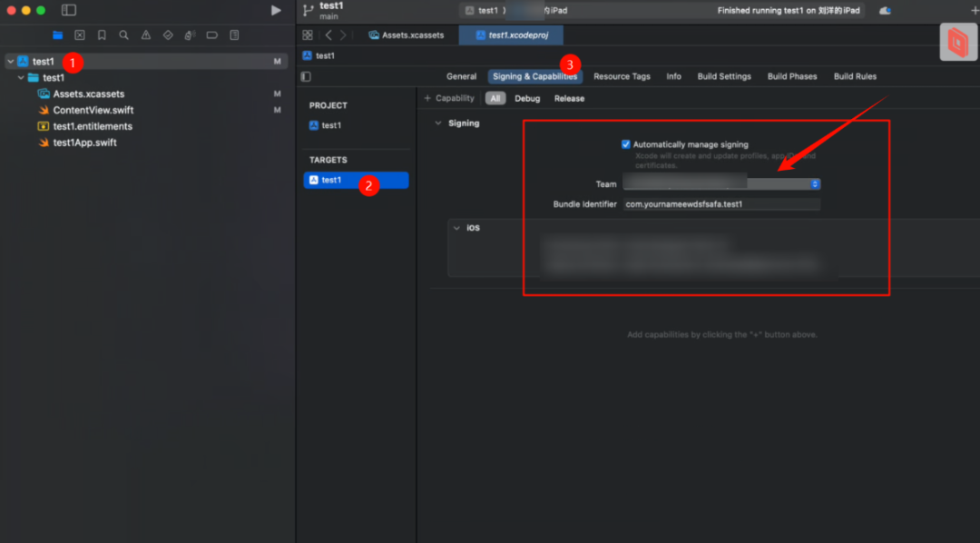Open the related items grid icon

point(308,35)
